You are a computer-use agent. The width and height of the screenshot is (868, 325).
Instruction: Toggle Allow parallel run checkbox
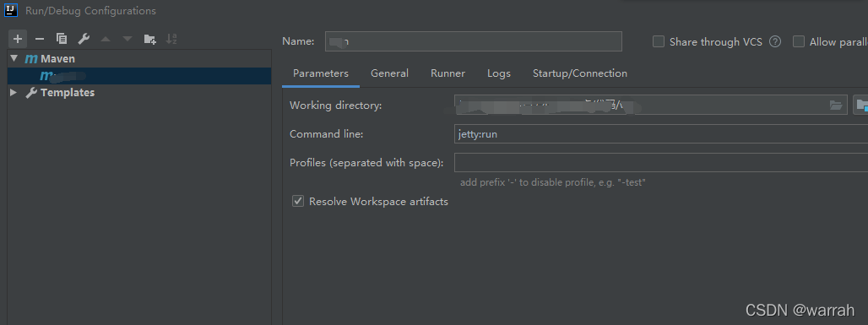coord(798,41)
